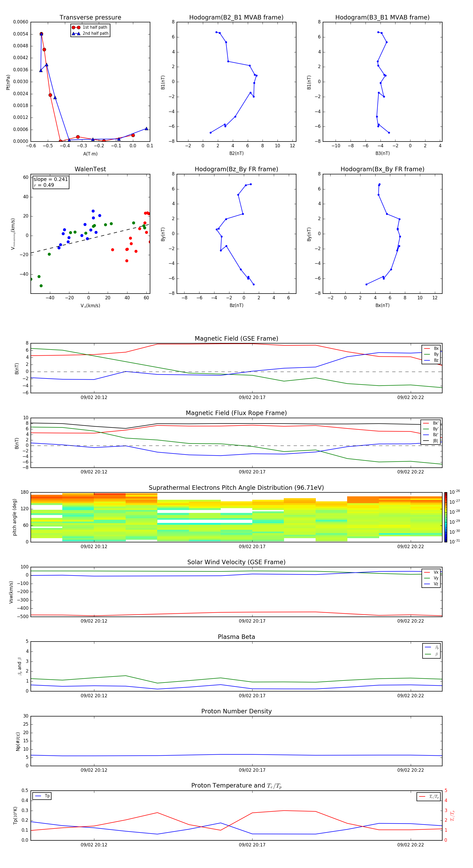Click the 'Plasma Beta' title
This screenshot has height=868, width=473.
click(x=236, y=637)
